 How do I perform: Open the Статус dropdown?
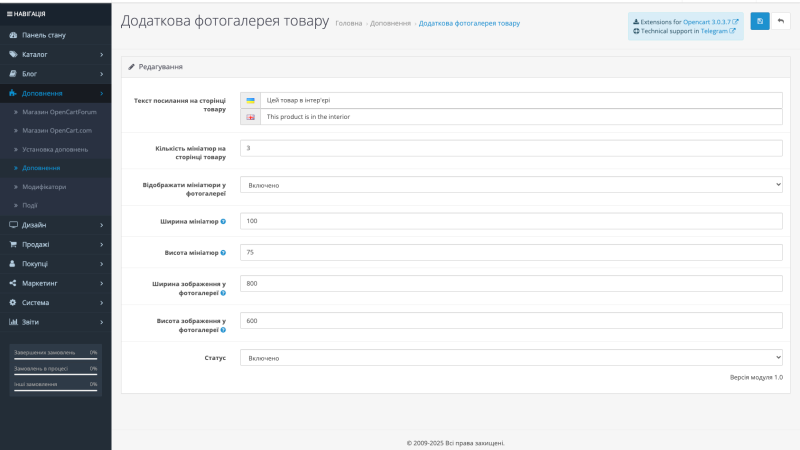pyautogui.click(x=511, y=358)
